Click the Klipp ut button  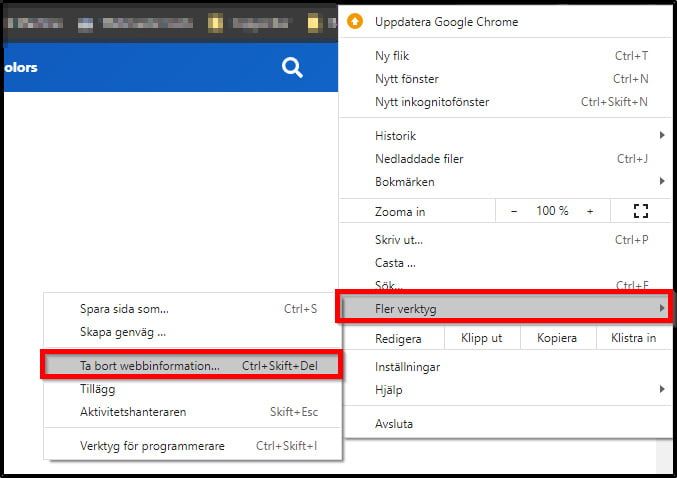[482, 338]
